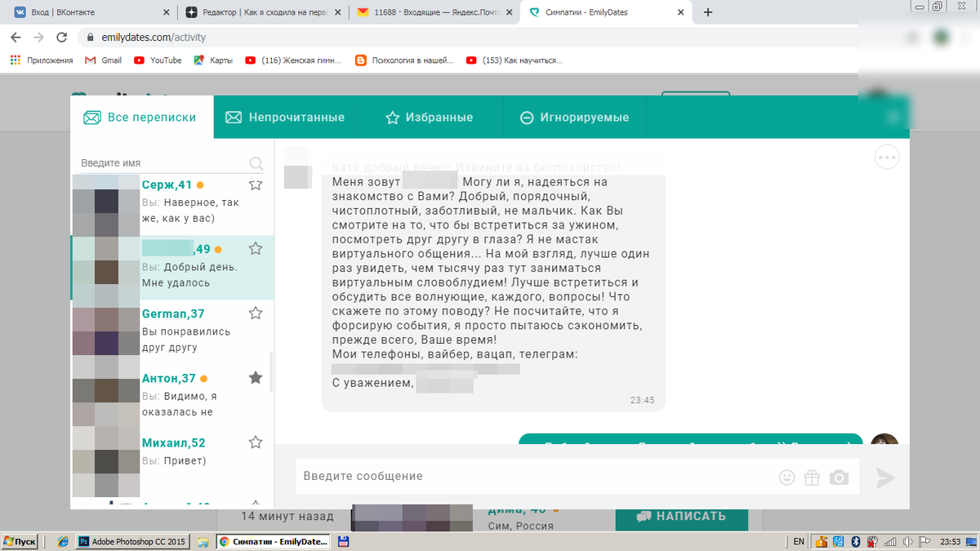Click the browser forward arrow
The height and width of the screenshot is (551, 980).
(x=38, y=38)
